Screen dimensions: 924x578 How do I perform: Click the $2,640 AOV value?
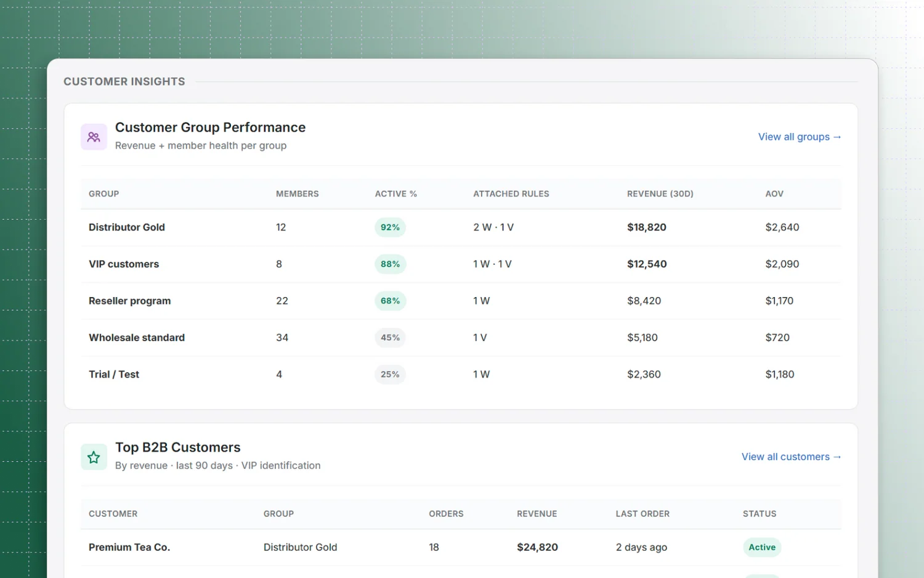coord(782,227)
